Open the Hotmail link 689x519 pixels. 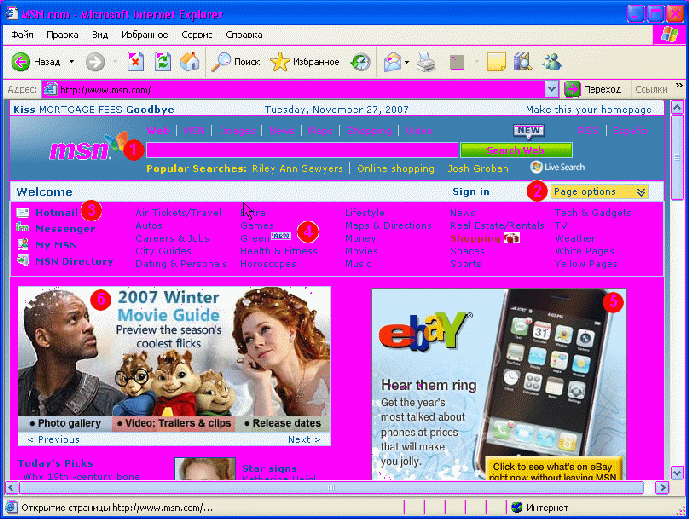click(56, 213)
